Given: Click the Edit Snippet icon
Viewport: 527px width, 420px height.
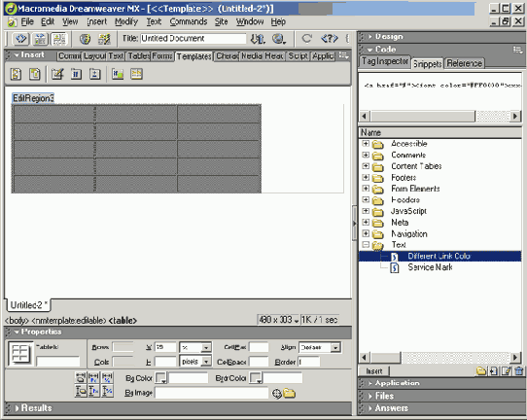Looking at the screenshot, I should (507, 371).
